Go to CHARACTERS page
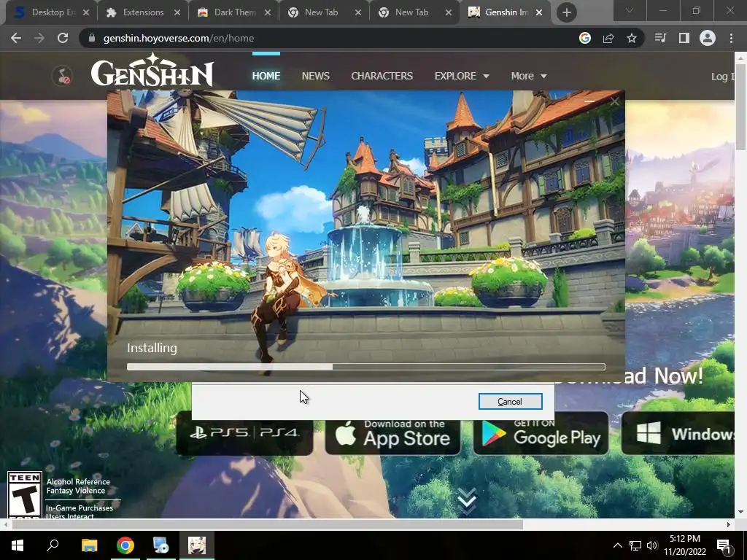 click(x=382, y=76)
